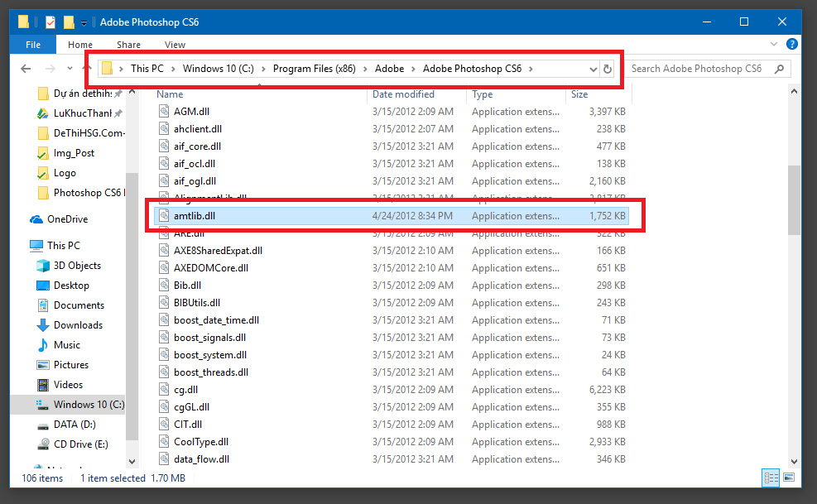817x504 pixels.
Task: Click the Refresh button in address bar
Action: click(x=607, y=69)
